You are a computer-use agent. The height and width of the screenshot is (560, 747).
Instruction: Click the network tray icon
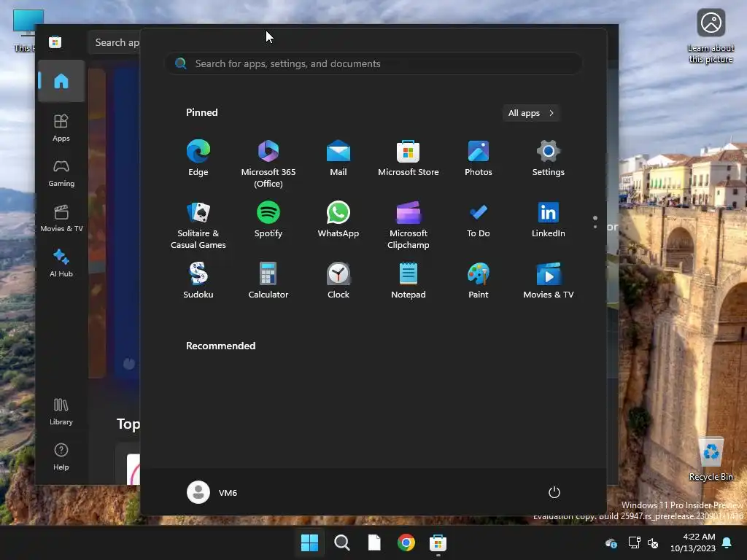coord(634,542)
